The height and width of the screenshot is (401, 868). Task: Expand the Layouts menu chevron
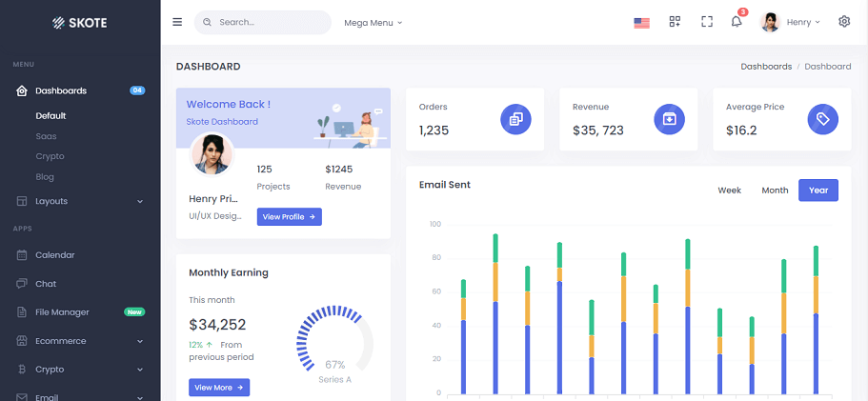[140, 201]
